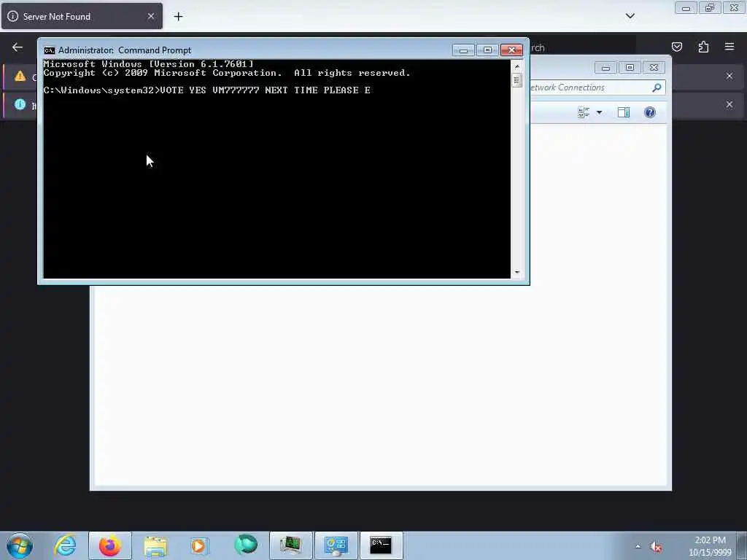Image resolution: width=747 pixels, height=560 pixels.
Task: Click the Network Connections search magnifier icon
Action: point(657,87)
